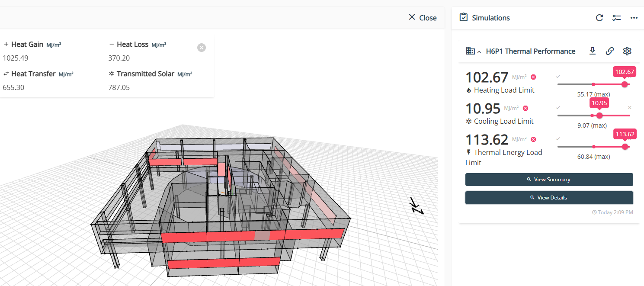
Task: Click the View Summary button
Action: (549, 180)
